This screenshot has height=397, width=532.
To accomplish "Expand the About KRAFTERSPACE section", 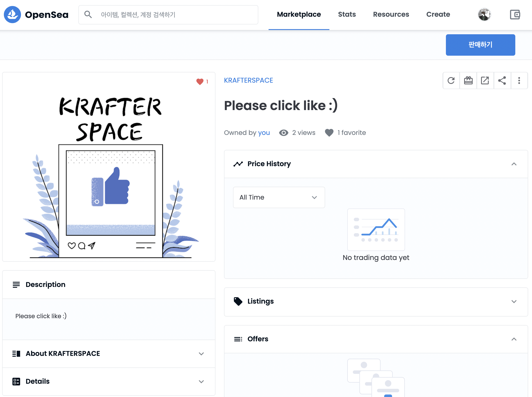I will [109, 354].
